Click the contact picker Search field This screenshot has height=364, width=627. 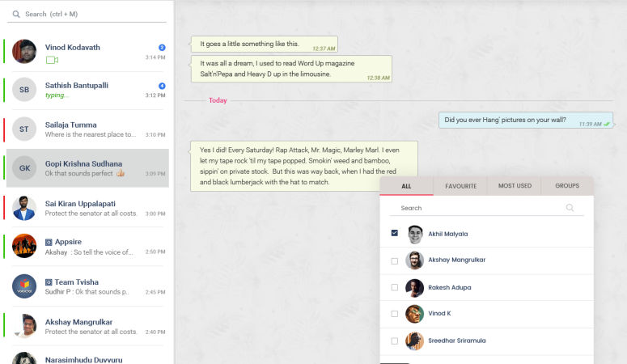(487, 208)
